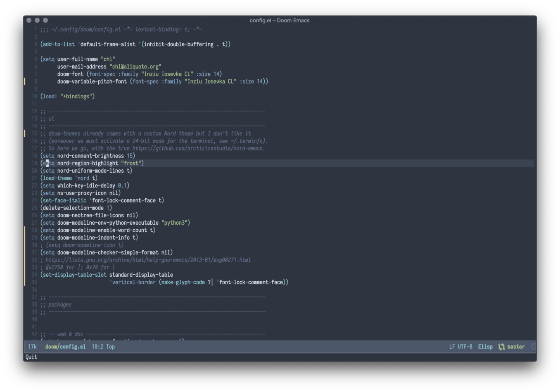Screen dimensions: 560x392
Task: Open the Elisp major mode menu
Action: [485, 347]
